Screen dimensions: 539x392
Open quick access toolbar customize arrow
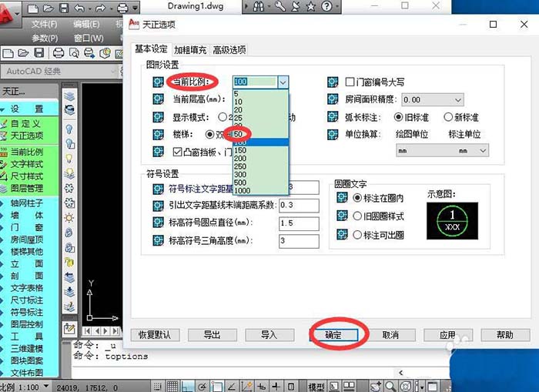pyautogui.click(x=135, y=8)
